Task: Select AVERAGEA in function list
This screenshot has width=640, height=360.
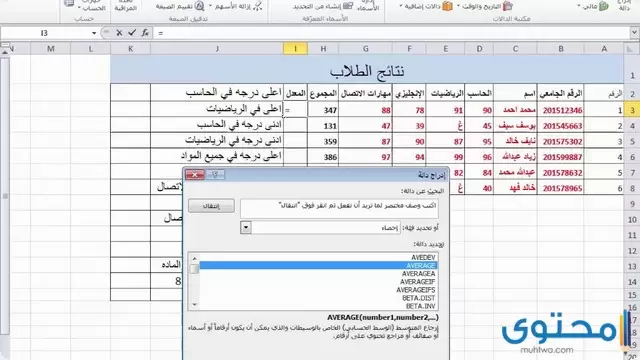Action: (x=418, y=273)
